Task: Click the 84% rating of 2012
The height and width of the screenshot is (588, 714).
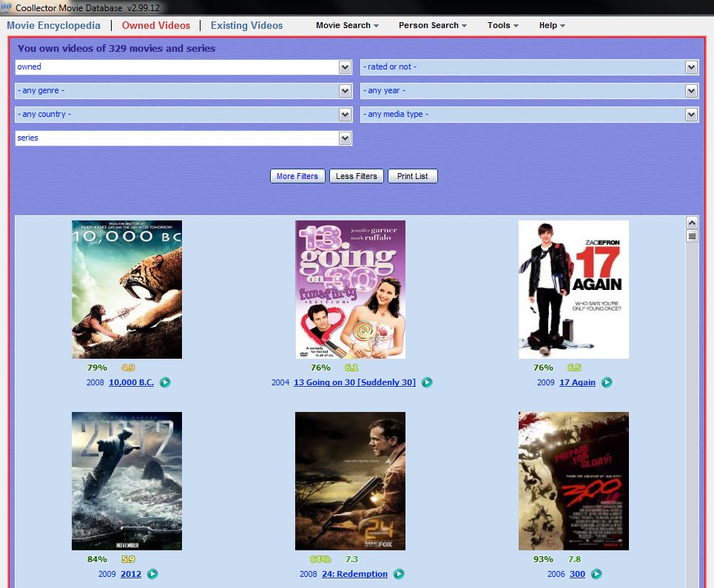Action: (97, 559)
